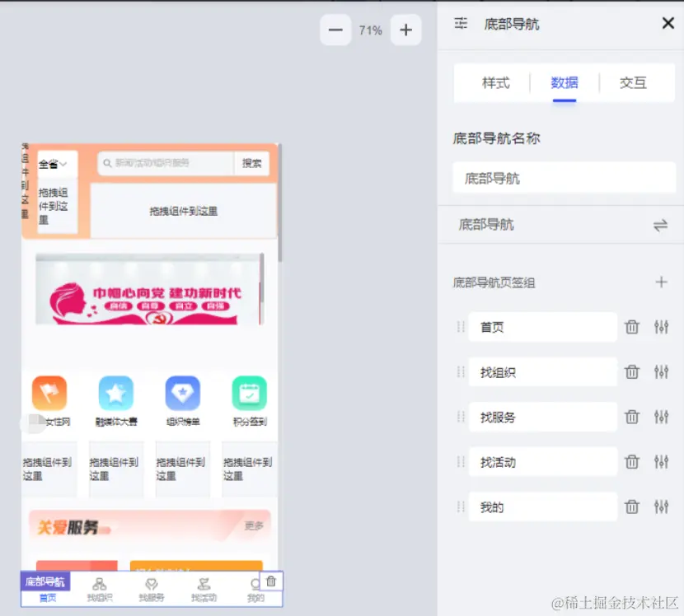The image size is (684, 616).
Task: Open the 全省 province dropdown in preview
Action: click(x=54, y=164)
